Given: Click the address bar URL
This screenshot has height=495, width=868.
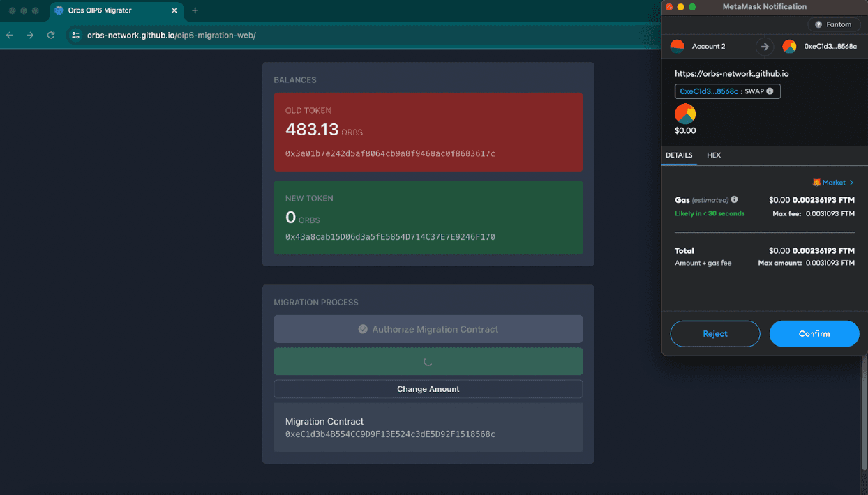Looking at the screenshot, I should 172,35.
